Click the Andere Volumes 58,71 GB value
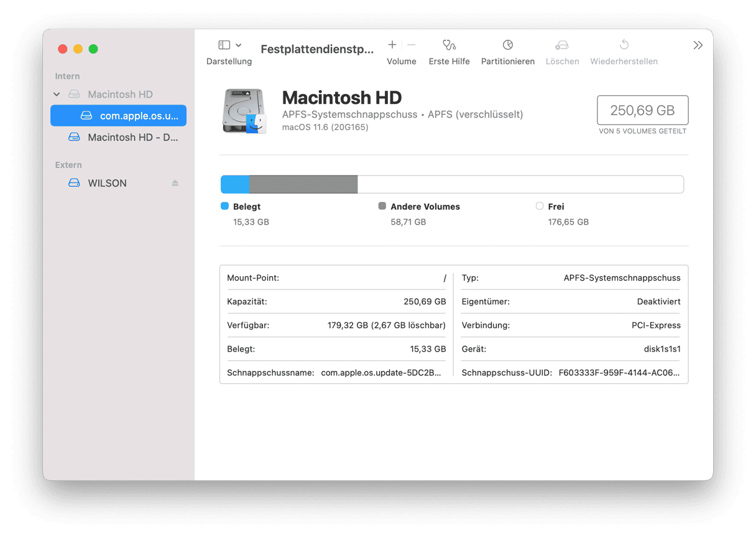This screenshot has height=537, width=756. 408,222
